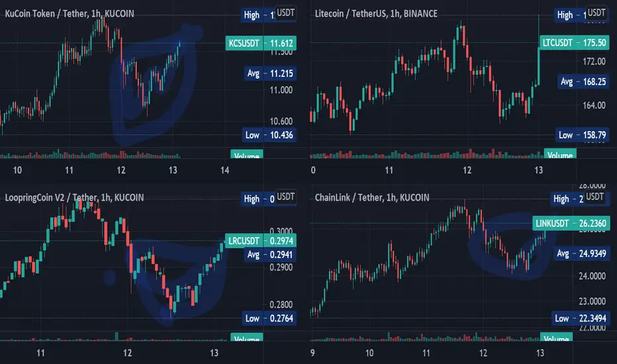Open USDT currency selector on KuCoin Token chart
Image resolution: width=617 pixels, height=364 pixels.
[285, 13]
